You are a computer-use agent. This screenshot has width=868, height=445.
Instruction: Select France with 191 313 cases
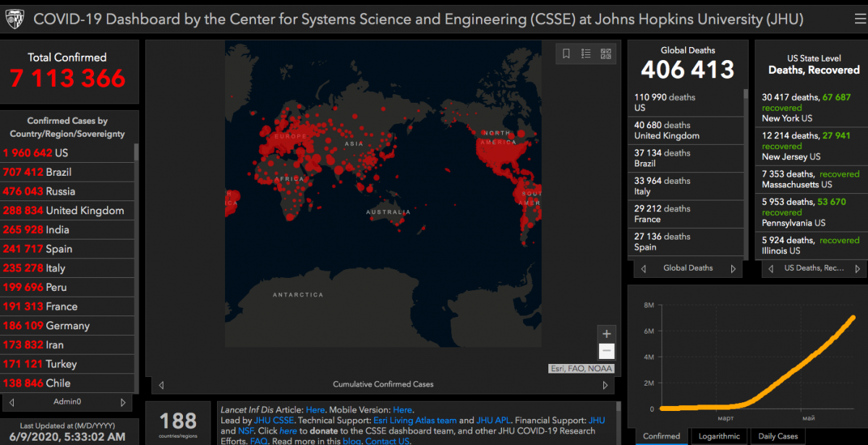[67, 306]
